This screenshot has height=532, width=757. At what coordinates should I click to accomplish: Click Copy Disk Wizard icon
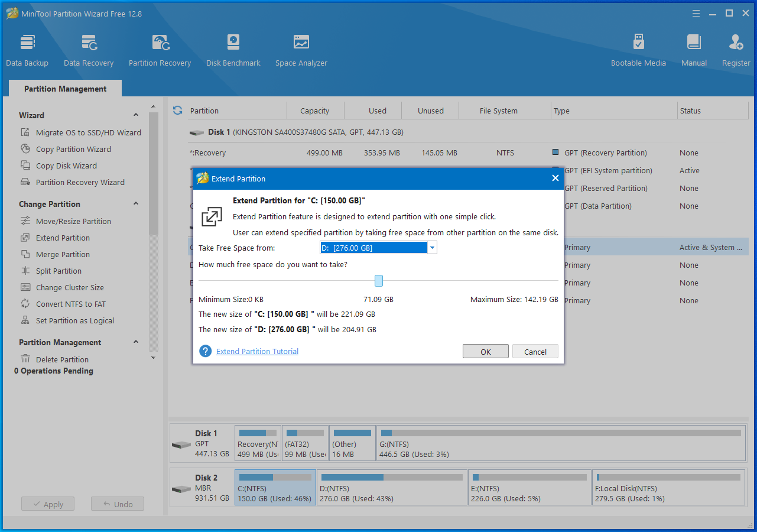coord(25,166)
